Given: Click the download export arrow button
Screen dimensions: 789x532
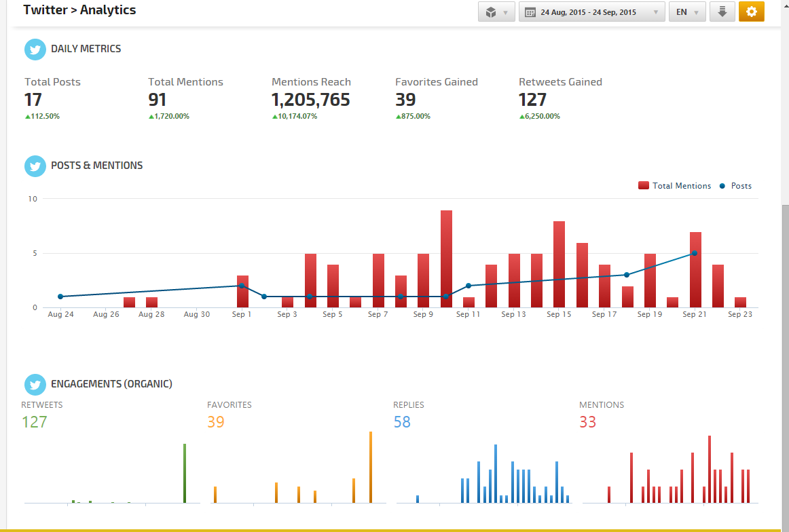Looking at the screenshot, I should pos(722,12).
